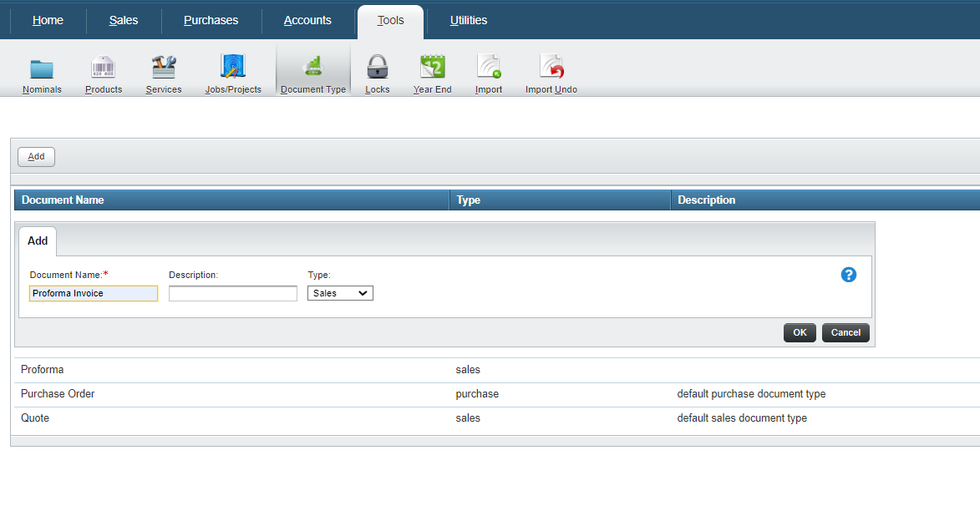Open the Sales menu tab
Screen dimensions: 980x506
124,20
